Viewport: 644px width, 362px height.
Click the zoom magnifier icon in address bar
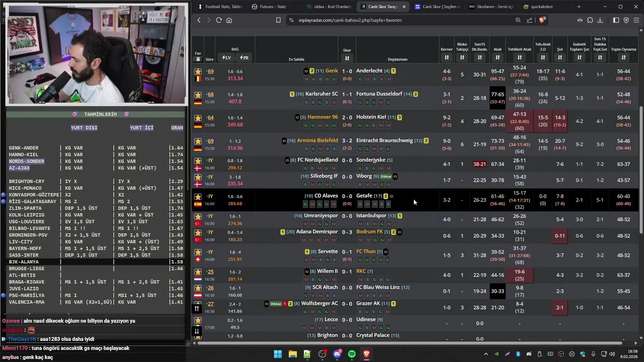tap(518, 20)
